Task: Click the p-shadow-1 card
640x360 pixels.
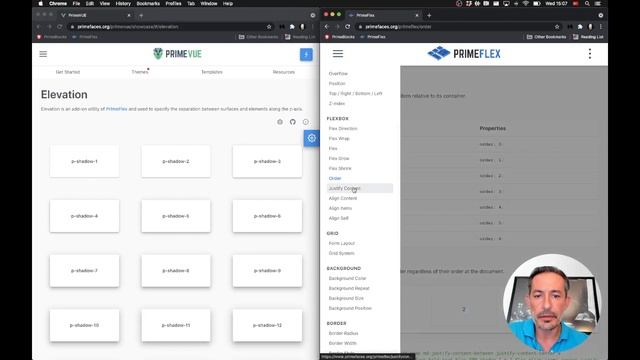Action: point(84,161)
